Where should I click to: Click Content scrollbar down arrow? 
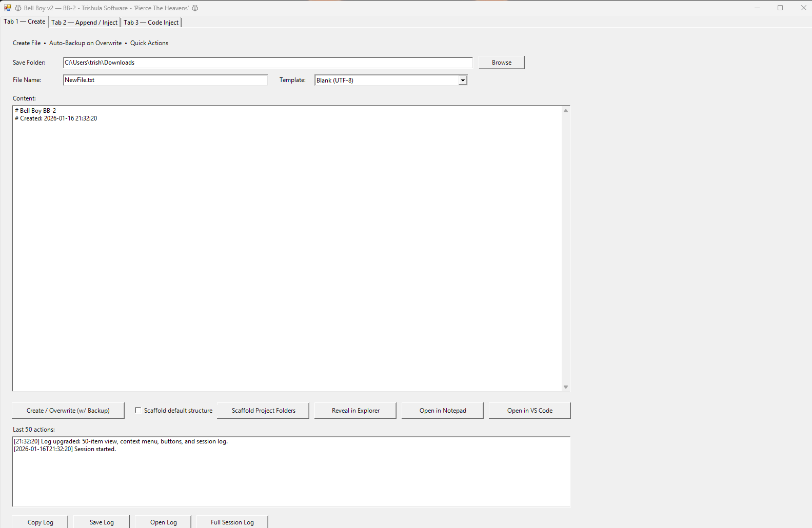click(566, 387)
